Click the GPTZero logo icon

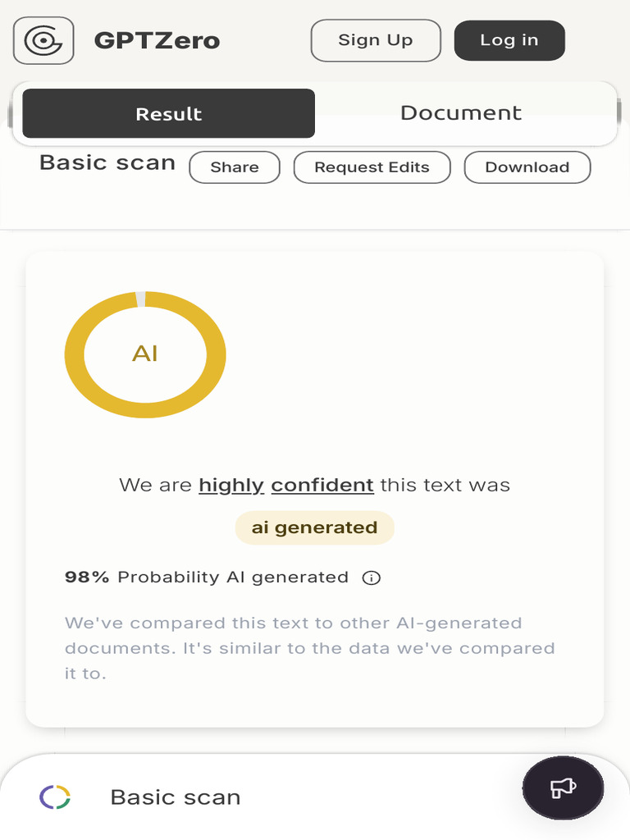pyautogui.click(x=43, y=40)
